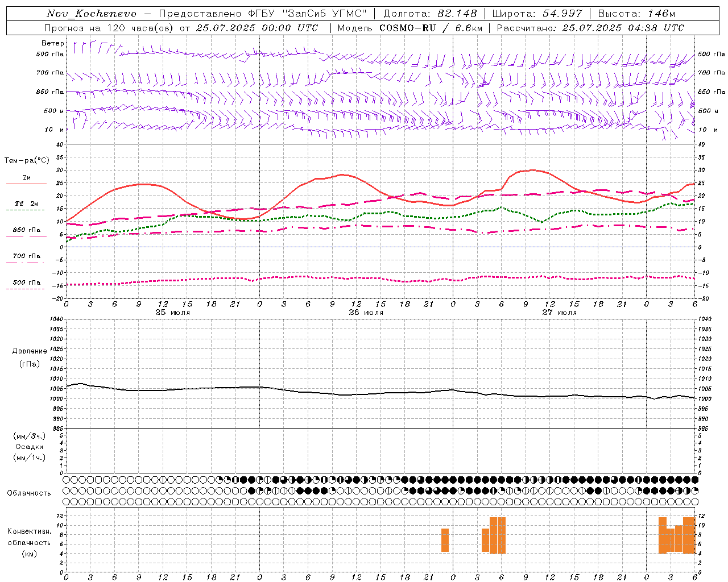Click the (гПа) unit under Давление
This screenshot has height=582, width=728.
tap(30, 364)
